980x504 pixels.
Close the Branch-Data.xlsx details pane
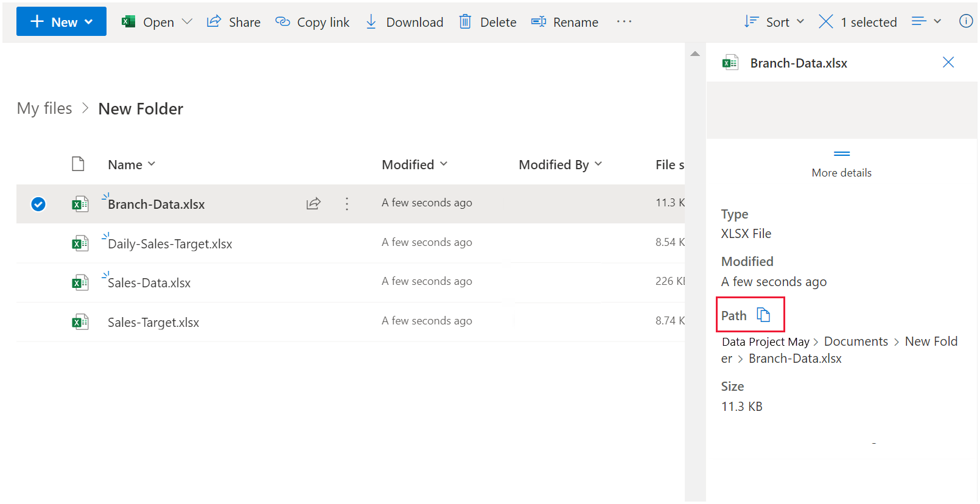point(948,62)
